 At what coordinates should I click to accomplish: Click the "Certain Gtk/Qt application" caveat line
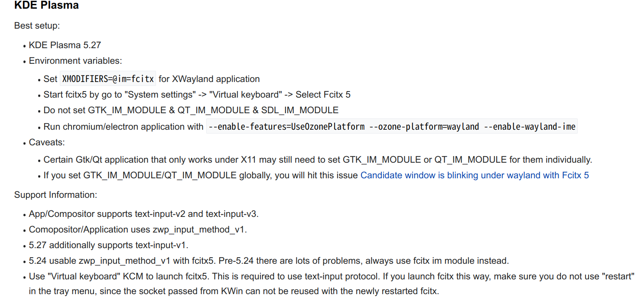317,160
